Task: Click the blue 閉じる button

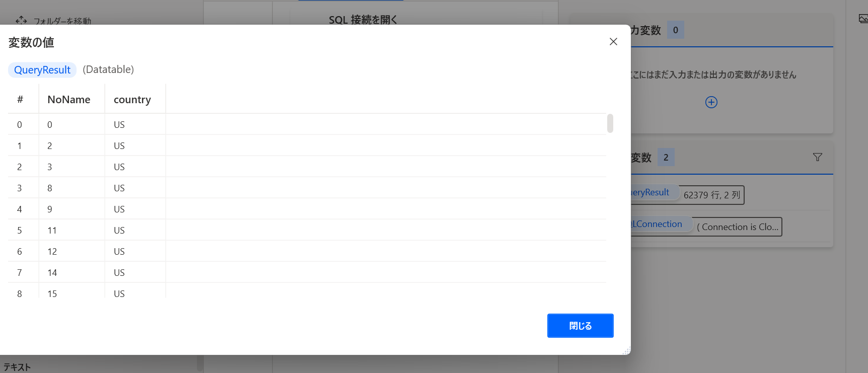Action: [x=580, y=326]
